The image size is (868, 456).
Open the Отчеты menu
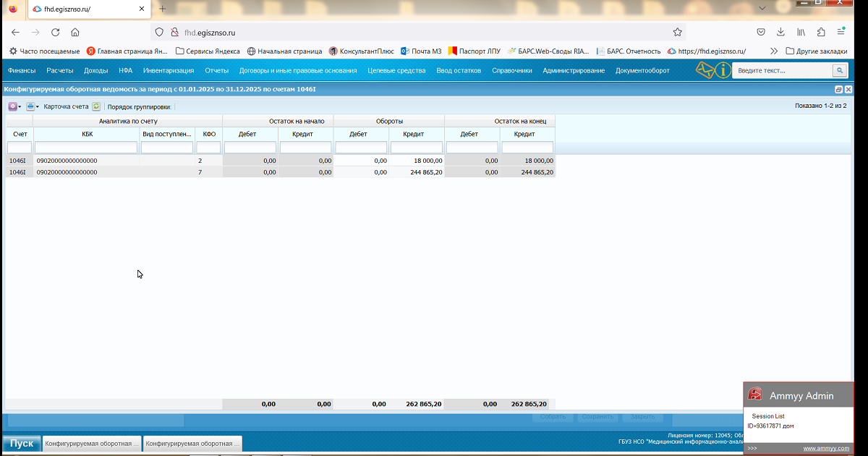(216, 71)
